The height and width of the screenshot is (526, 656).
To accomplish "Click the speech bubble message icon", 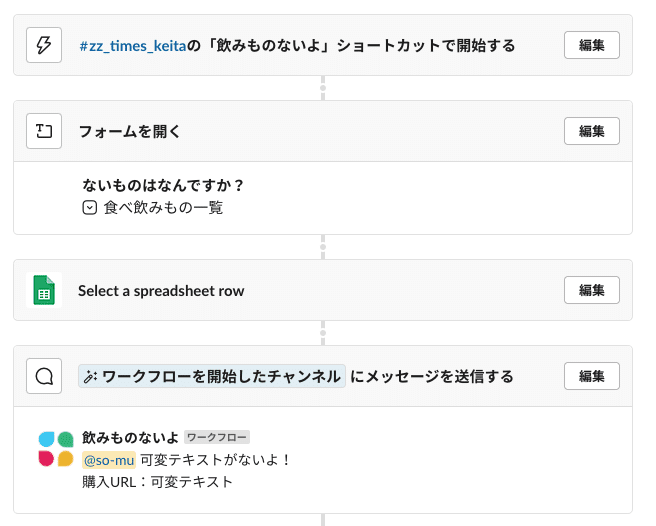I will [x=44, y=376].
